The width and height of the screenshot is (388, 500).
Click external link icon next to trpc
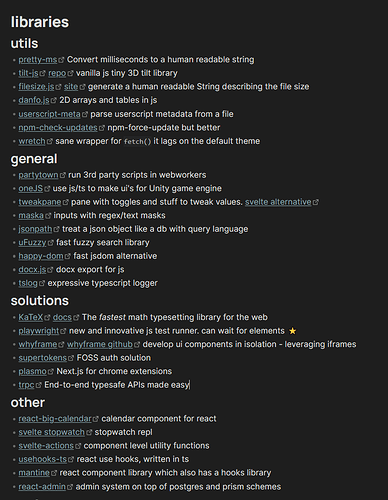[38, 385]
